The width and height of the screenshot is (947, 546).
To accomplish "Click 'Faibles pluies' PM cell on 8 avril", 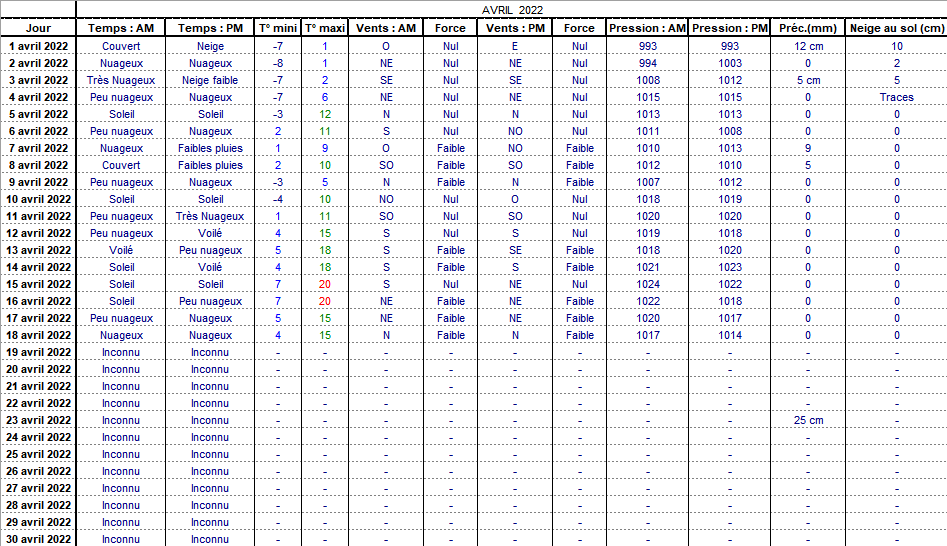I will pos(210,165).
